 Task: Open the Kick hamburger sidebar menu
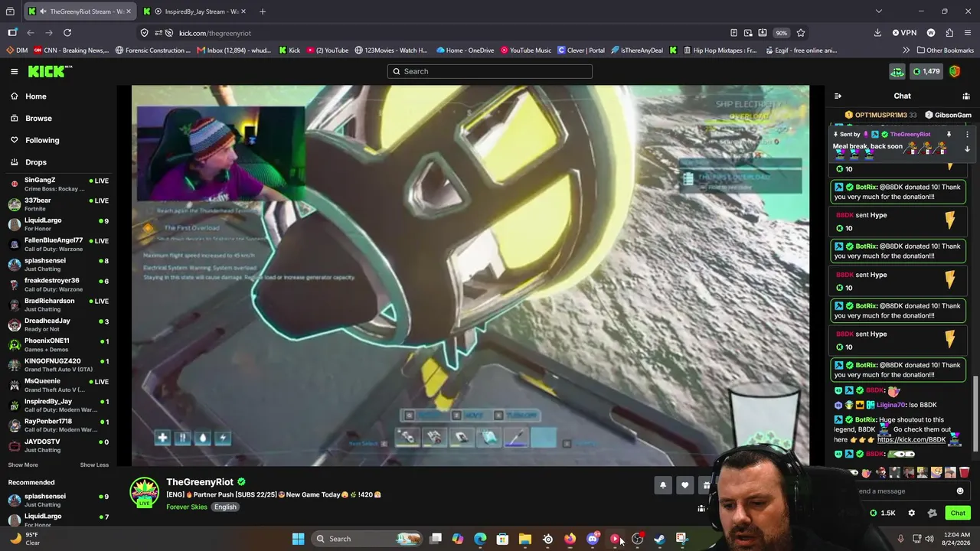tap(14, 71)
